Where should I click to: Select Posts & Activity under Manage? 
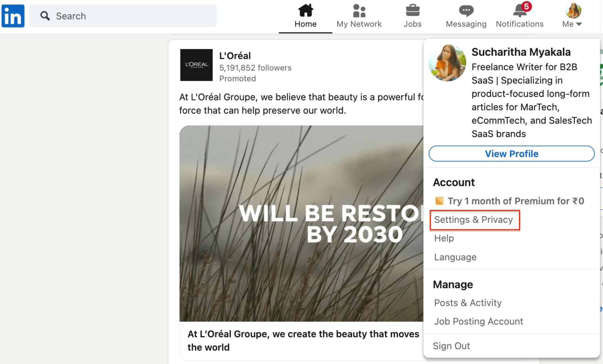pos(468,303)
